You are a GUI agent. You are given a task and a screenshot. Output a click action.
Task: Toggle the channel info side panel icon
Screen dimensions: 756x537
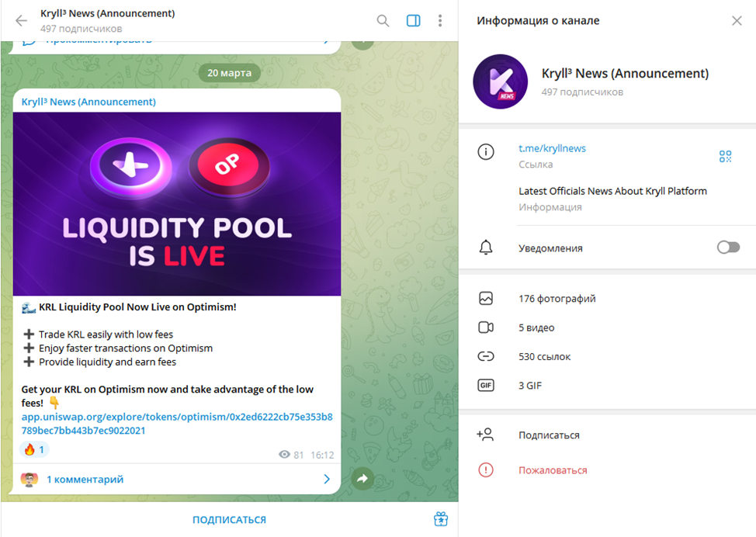413,20
